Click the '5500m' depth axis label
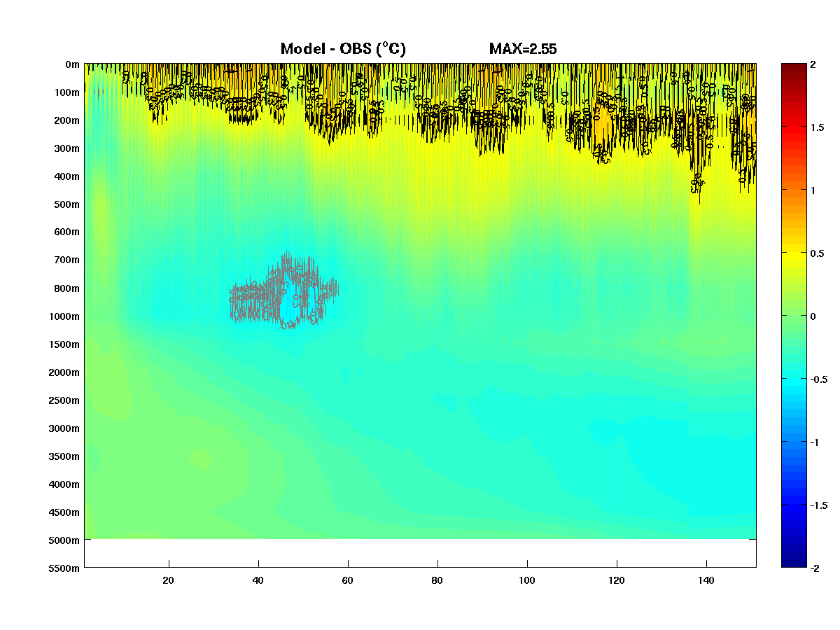This screenshot has height=630, width=840. (64, 568)
